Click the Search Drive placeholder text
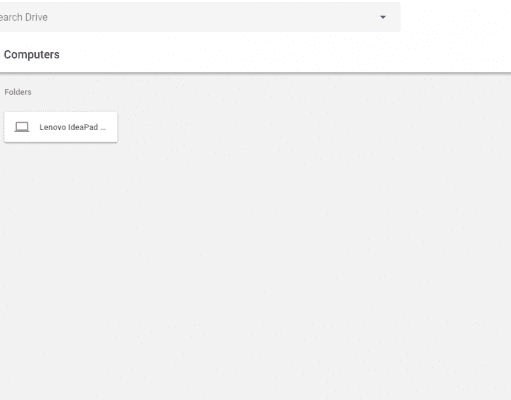Viewport: 511px width, 400px height. (23, 17)
